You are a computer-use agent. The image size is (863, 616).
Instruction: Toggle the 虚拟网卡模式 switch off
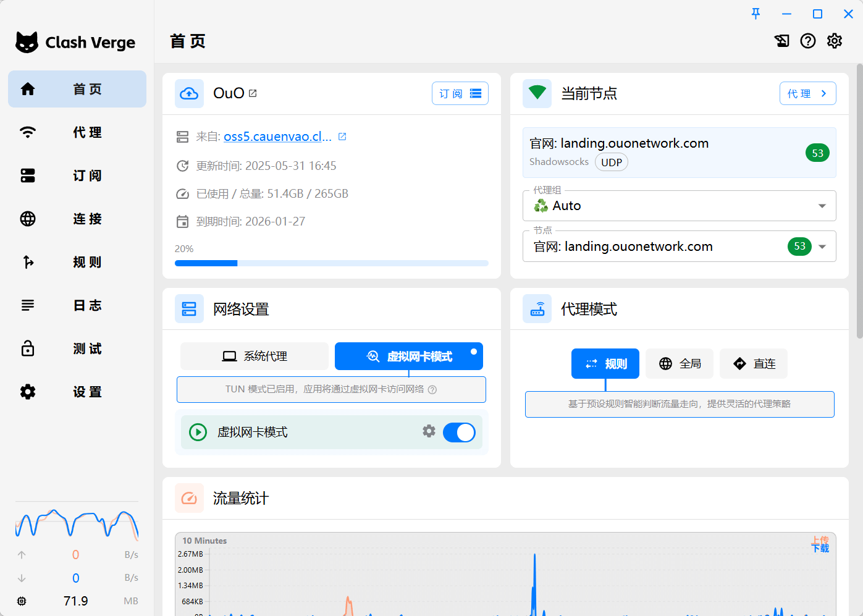[460, 432]
